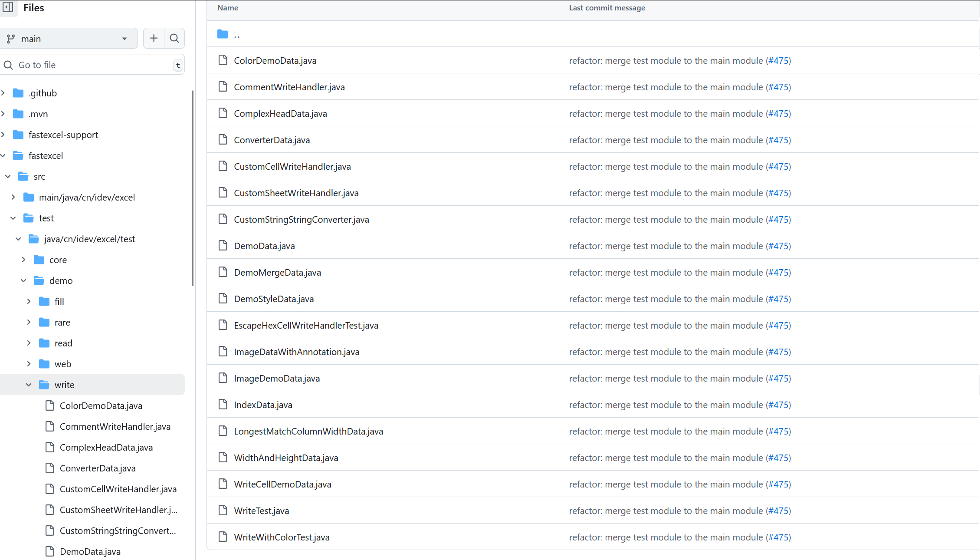Screen dimensions: 980x560
Task: Open EscapeHexCellWriteHandlerTest.java in file list
Action: tap(306, 326)
